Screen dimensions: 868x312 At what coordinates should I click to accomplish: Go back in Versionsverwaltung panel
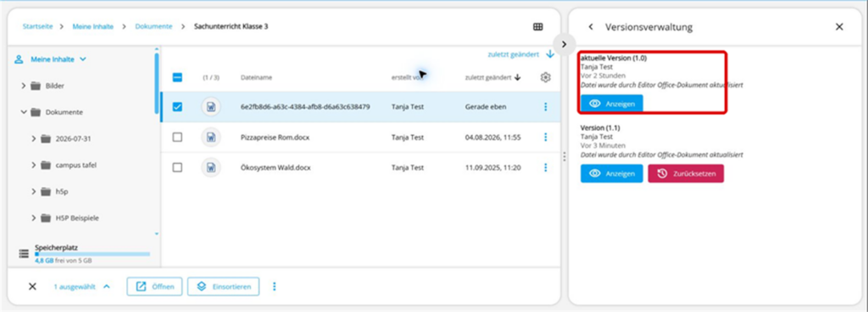coord(591,26)
